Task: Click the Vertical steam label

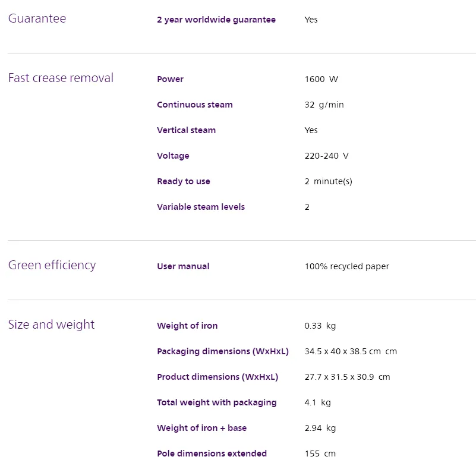Action: coord(186,130)
